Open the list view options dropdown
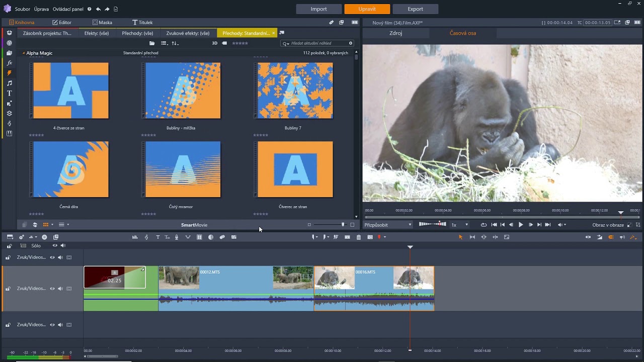 164,43
